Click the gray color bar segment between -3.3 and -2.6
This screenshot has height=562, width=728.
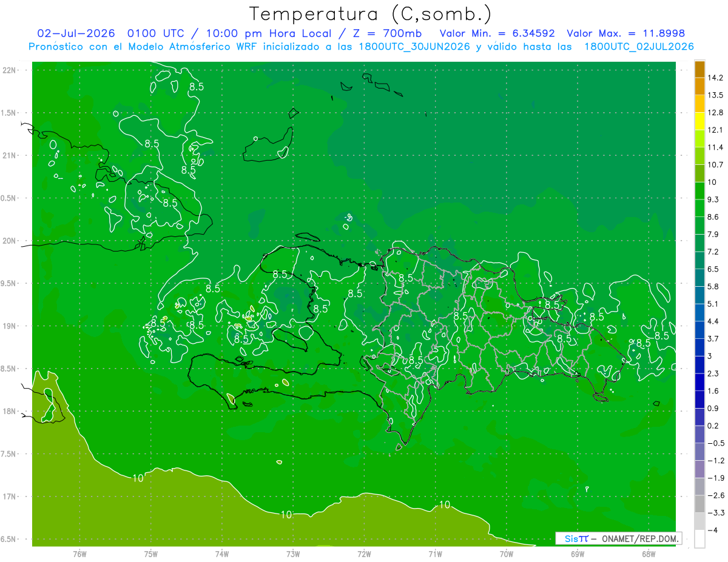click(699, 504)
